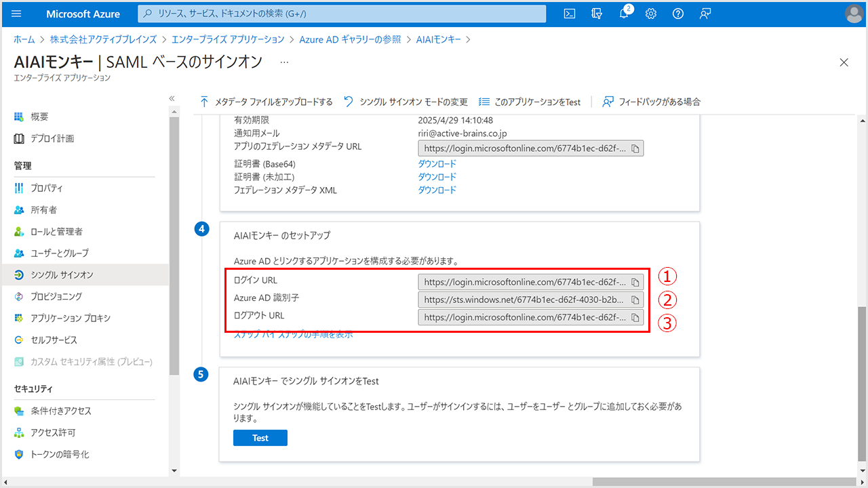This screenshot has height=488, width=868.
Task: Open the settings gear in header
Action: coord(651,14)
